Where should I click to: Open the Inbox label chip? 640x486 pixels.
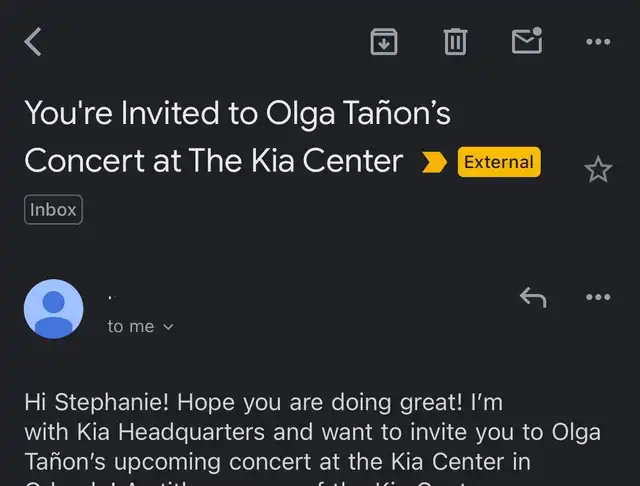pos(53,210)
